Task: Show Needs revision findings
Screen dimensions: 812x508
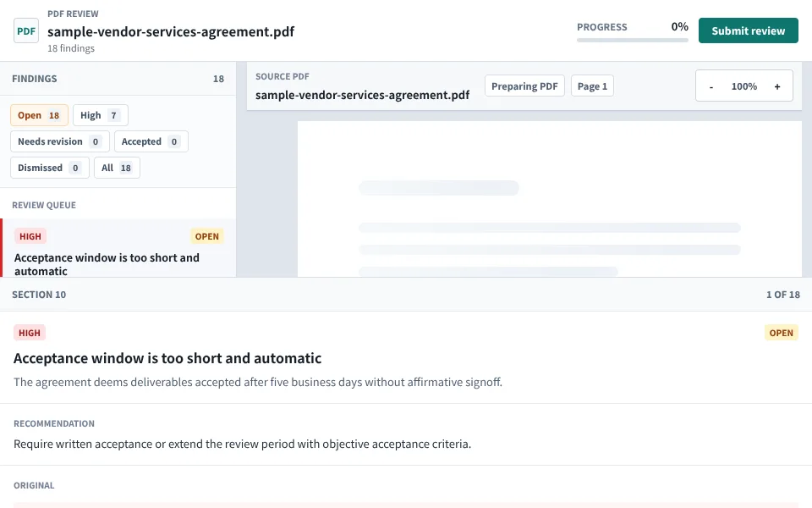Action: tap(59, 141)
